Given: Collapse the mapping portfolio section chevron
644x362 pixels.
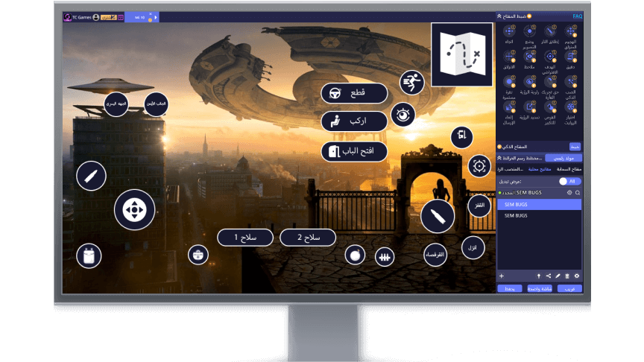Looking at the screenshot, I should tap(499, 158).
